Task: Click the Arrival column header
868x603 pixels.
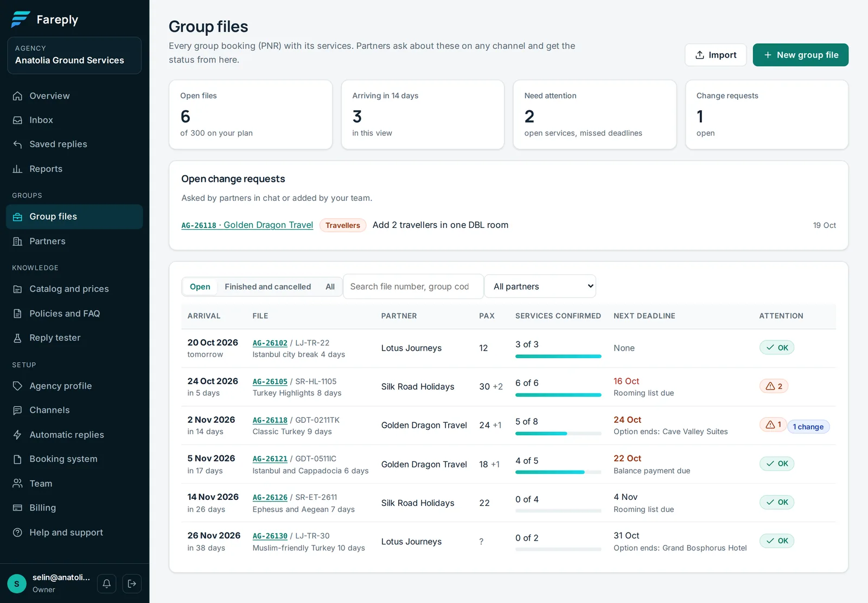Action: [x=204, y=316]
